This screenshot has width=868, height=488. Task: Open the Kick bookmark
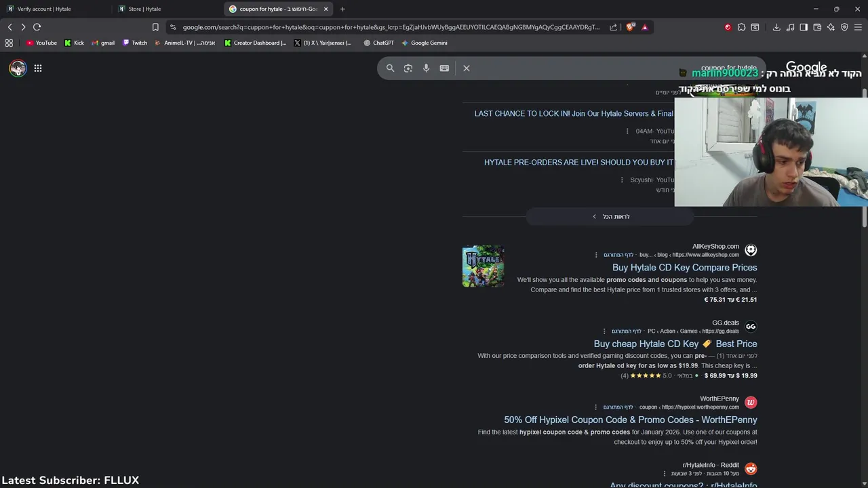click(74, 43)
